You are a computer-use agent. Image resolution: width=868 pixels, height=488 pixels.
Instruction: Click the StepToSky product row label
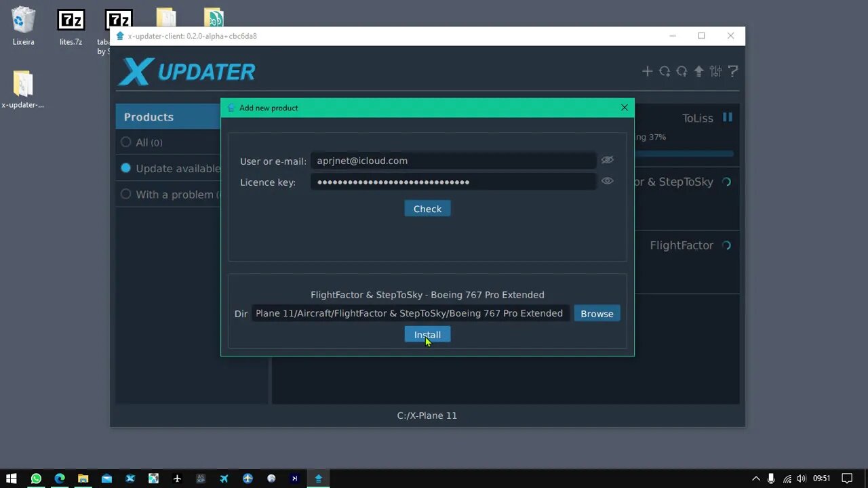(673, 182)
